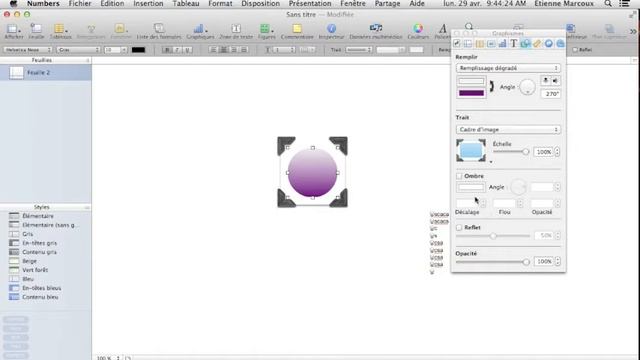Add a Commentaire note
640x360 pixels.
click(297, 31)
